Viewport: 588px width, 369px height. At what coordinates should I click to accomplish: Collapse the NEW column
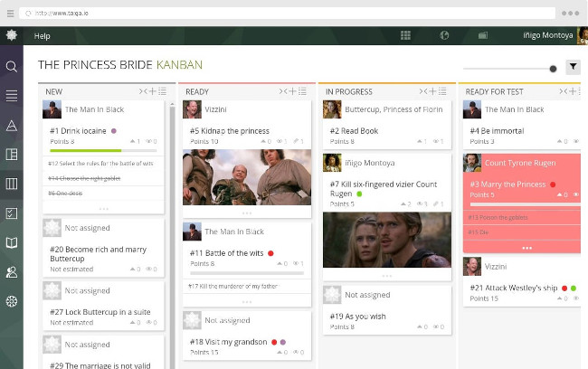[x=142, y=91]
